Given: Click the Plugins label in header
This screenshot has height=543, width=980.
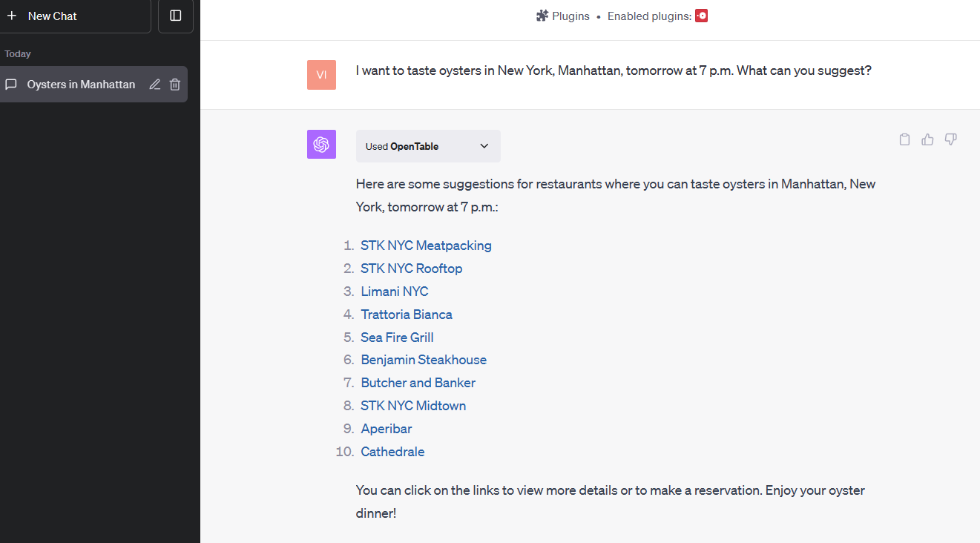Looking at the screenshot, I should click(570, 16).
